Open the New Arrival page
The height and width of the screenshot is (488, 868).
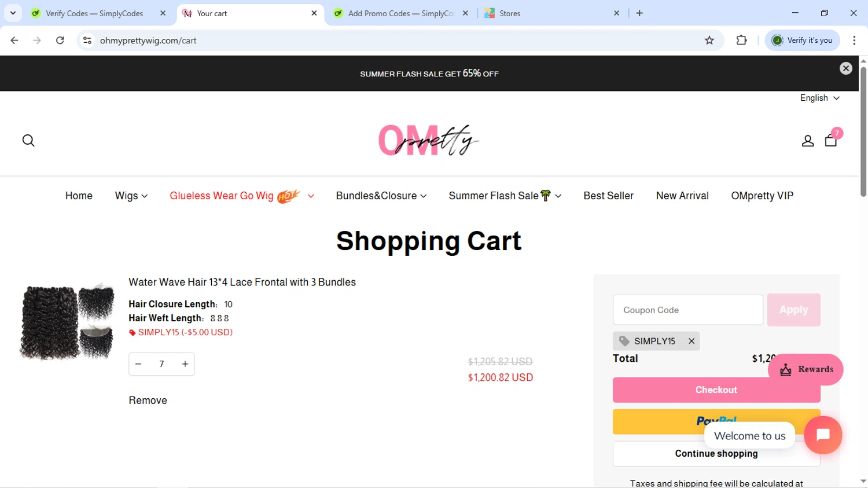point(682,196)
